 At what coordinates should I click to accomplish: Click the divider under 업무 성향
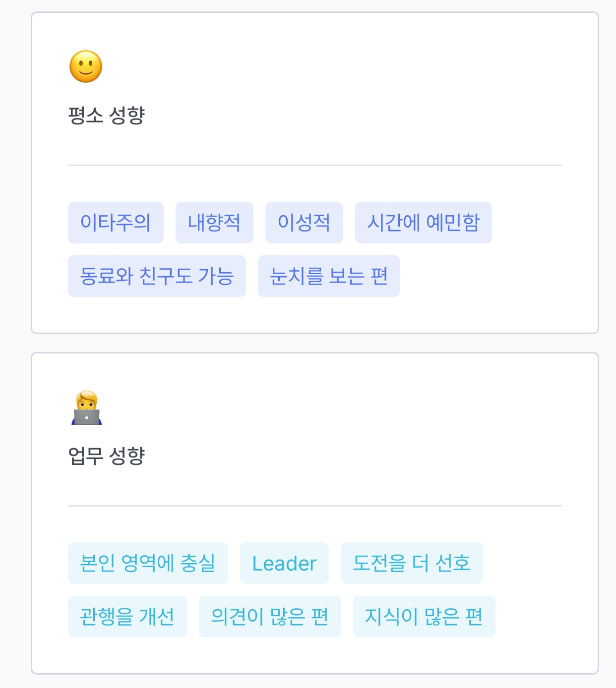pos(315,506)
